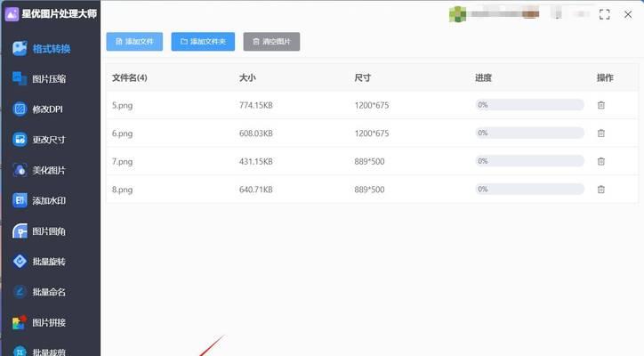Open 批量裁剪 from the sidebar text

[x=49, y=352]
